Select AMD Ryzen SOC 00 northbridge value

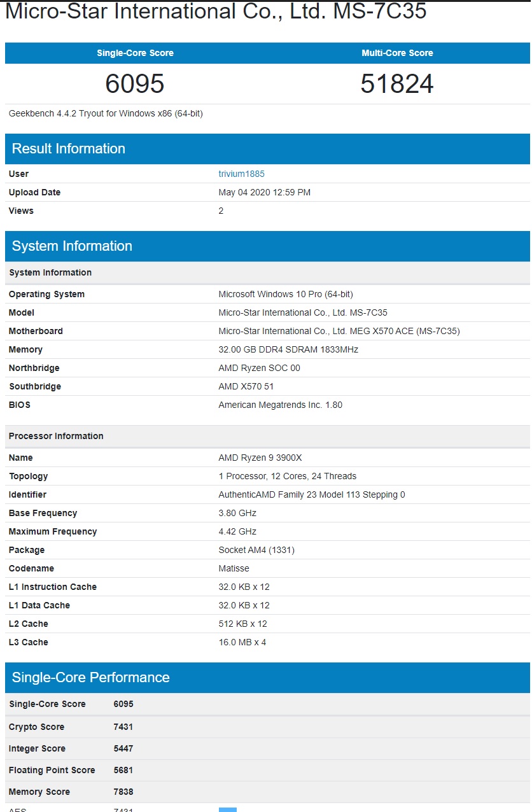259,368
